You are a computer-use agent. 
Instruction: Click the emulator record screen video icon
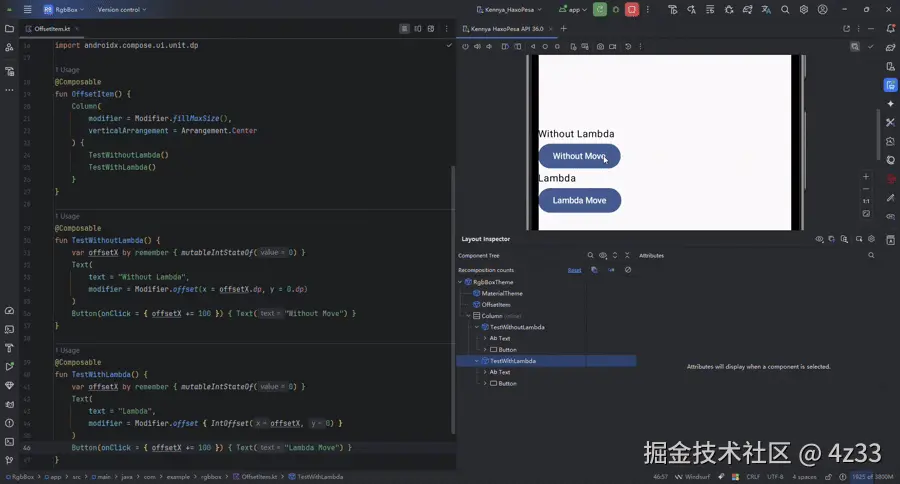[x=612, y=47]
